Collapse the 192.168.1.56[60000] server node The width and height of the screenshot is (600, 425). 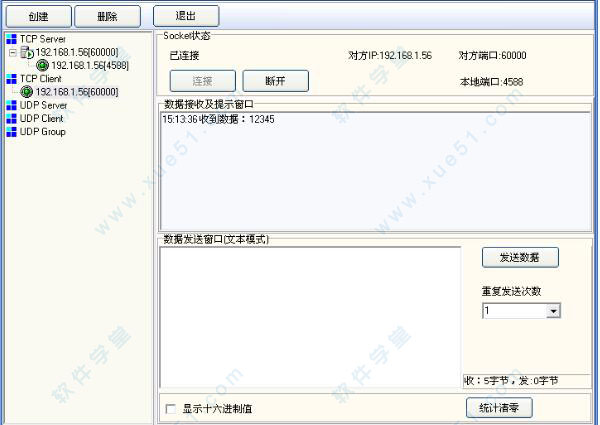point(13,52)
